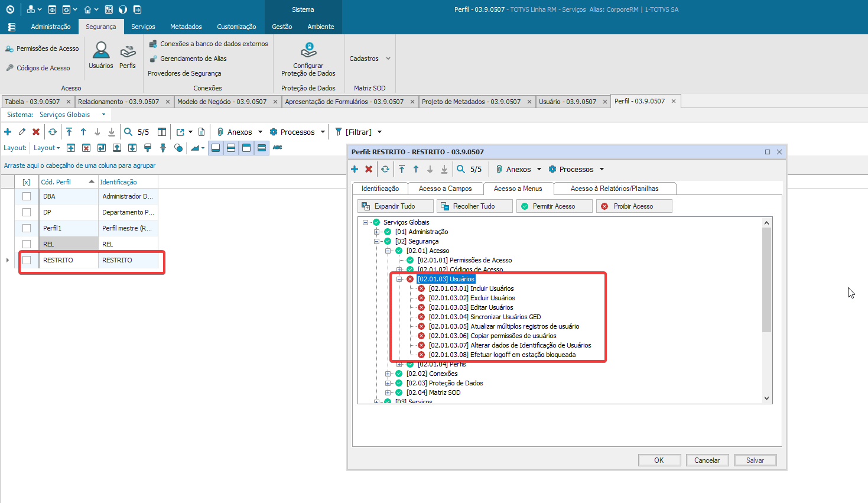Click the ABC icon in layout toolbar
868x503 pixels.
(278, 148)
